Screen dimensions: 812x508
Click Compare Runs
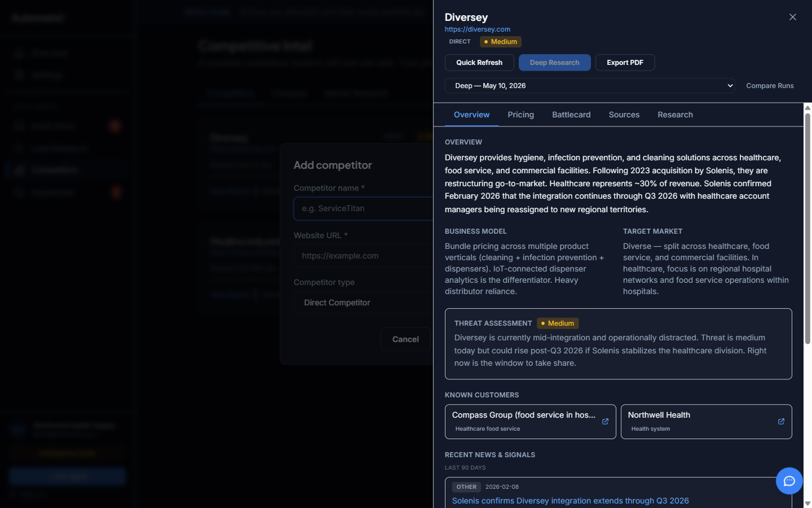tap(770, 86)
